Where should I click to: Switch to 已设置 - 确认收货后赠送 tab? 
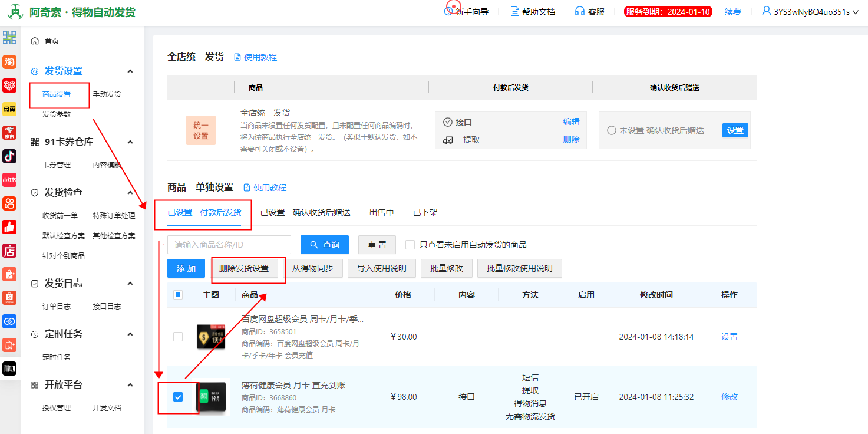[x=305, y=212]
